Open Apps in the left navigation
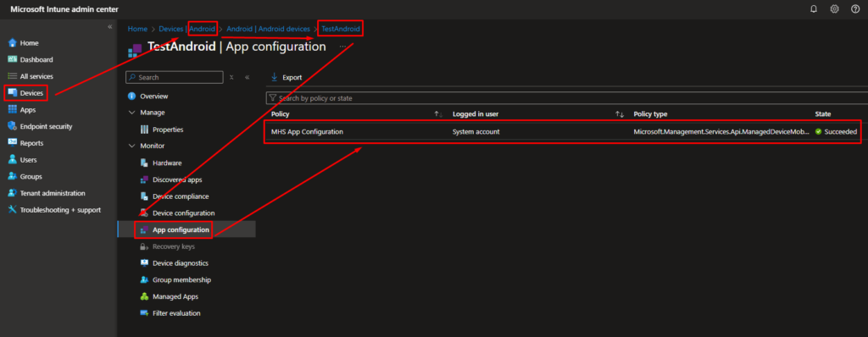868x337 pixels. pyautogui.click(x=28, y=110)
